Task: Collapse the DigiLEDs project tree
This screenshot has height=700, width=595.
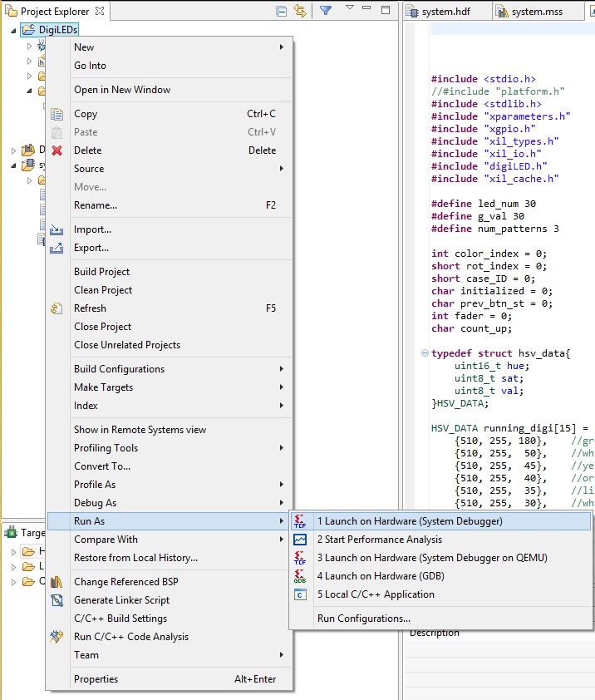Action: coord(13,31)
